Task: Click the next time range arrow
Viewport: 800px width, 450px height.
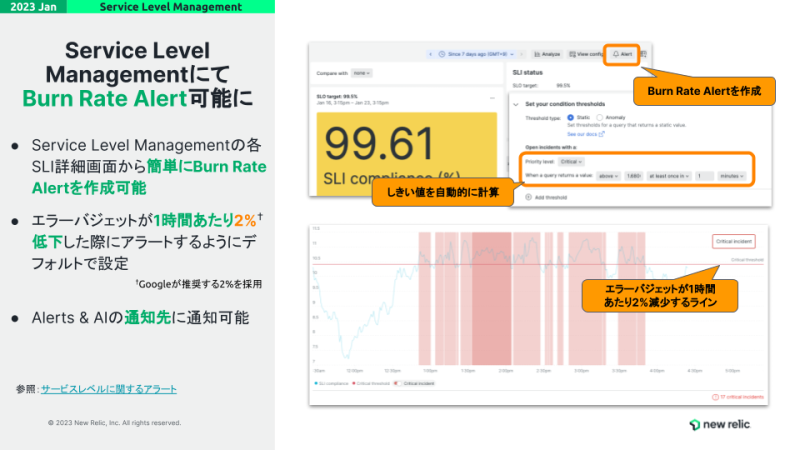Action: (x=521, y=54)
